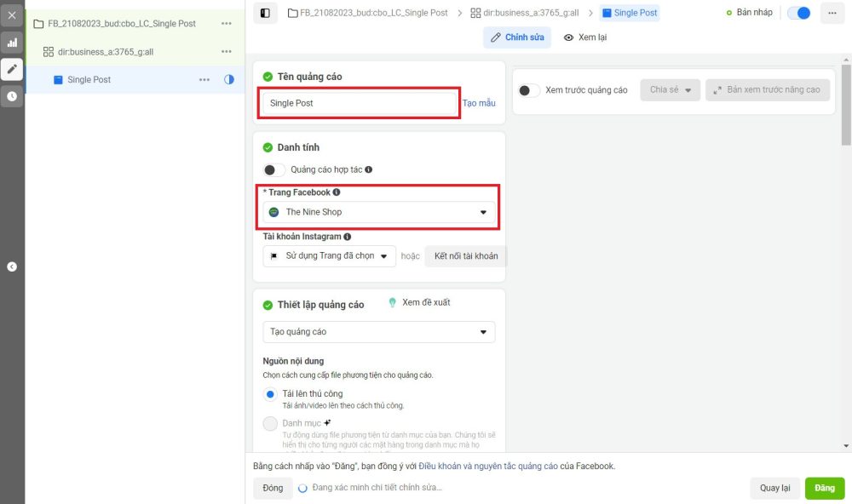Viewport: 852px width, 504px height.
Task: Open dir:business_a:3765_g:all breadcrumb
Action: click(524, 13)
